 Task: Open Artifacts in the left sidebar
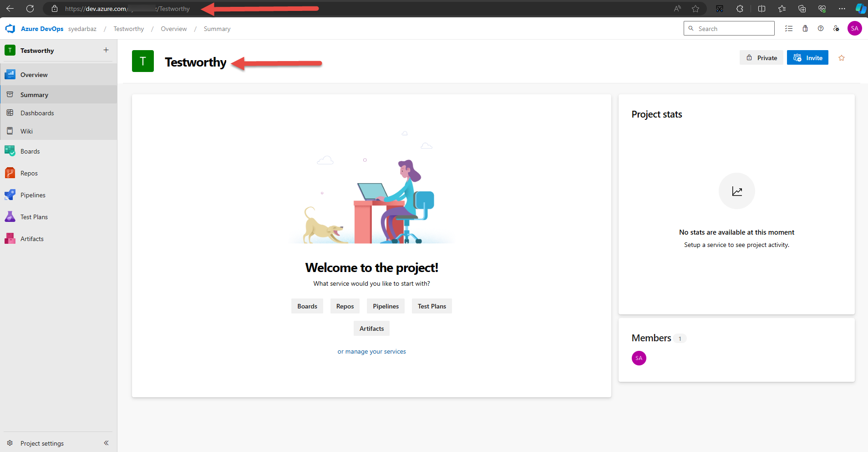coord(32,239)
